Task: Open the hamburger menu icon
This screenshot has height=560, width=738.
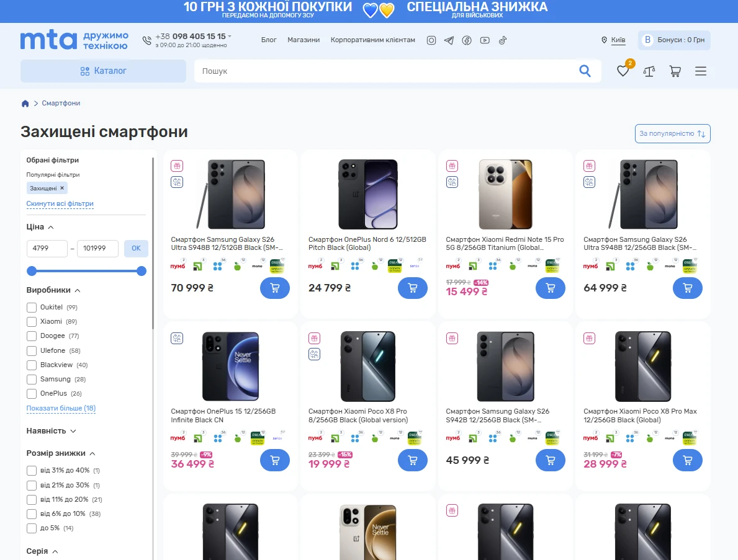Action: click(701, 71)
